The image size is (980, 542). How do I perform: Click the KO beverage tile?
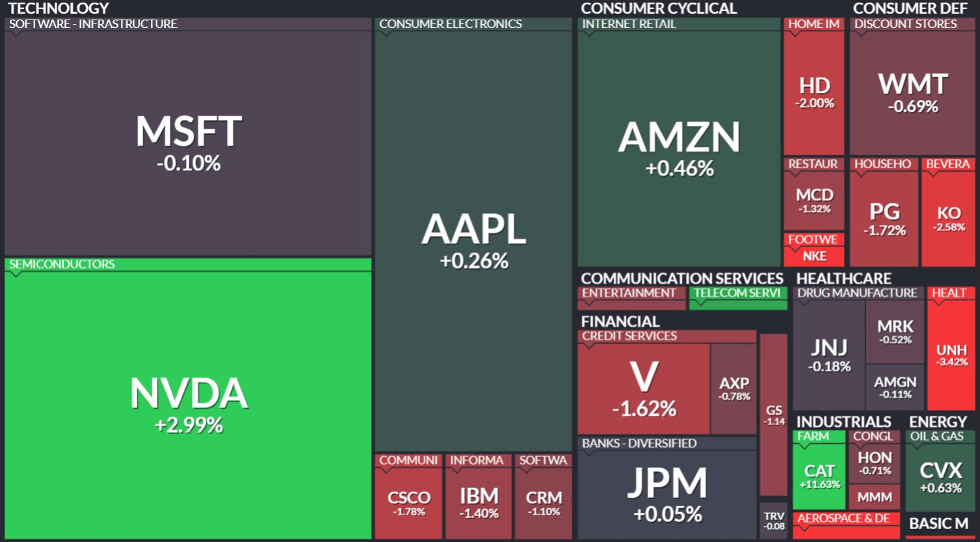click(948, 218)
